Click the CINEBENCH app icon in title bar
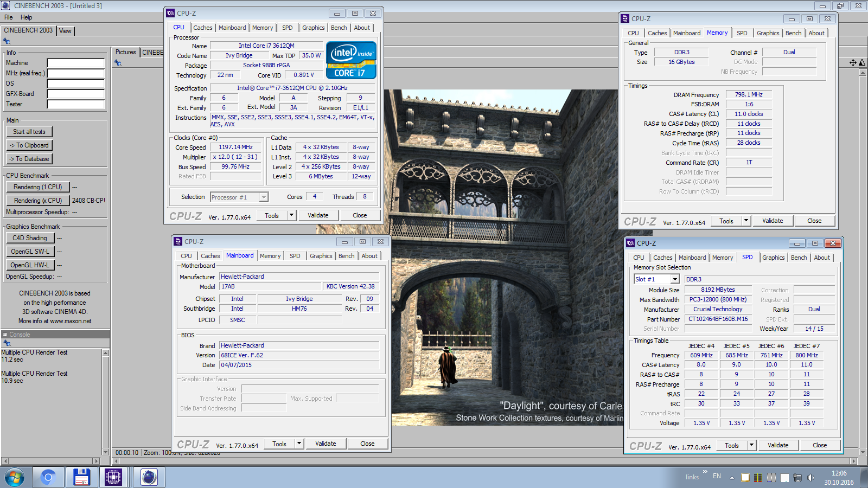Viewport: 868px width, 488px height. pyautogui.click(x=5, y=5)
